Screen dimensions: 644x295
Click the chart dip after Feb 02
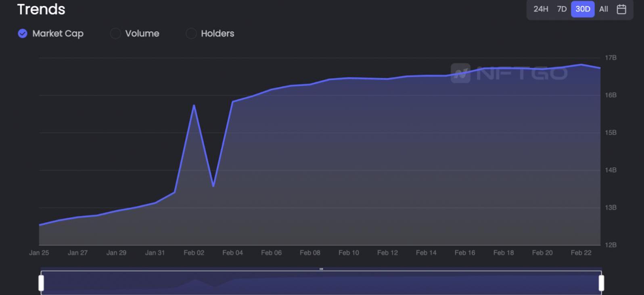click(x=213, y=186)
